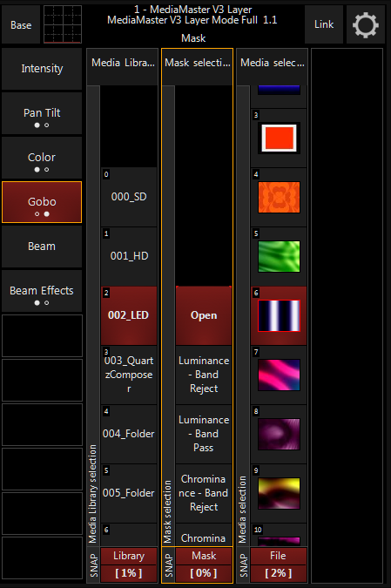Open the settings gear icon
This screenshot has height=588, width=391.
(x=366, y=24)
